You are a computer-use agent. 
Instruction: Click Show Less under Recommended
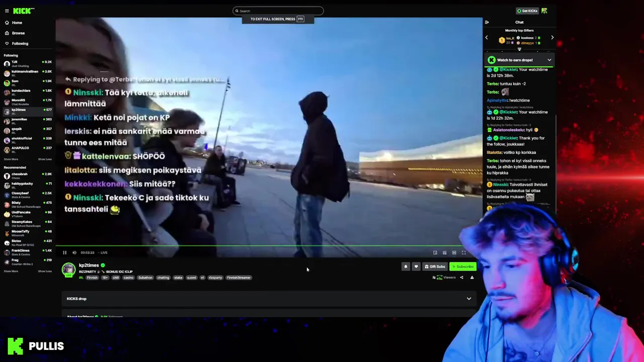45,271
